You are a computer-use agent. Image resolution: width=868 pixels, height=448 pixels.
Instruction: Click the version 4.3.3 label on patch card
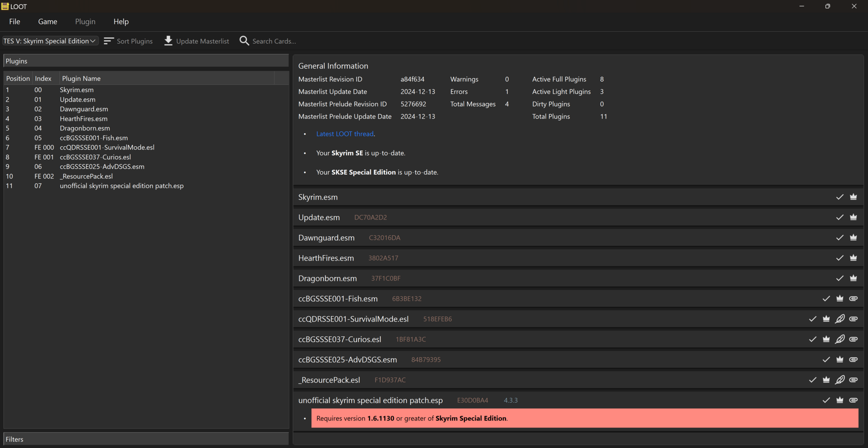(x=510, y=401)
